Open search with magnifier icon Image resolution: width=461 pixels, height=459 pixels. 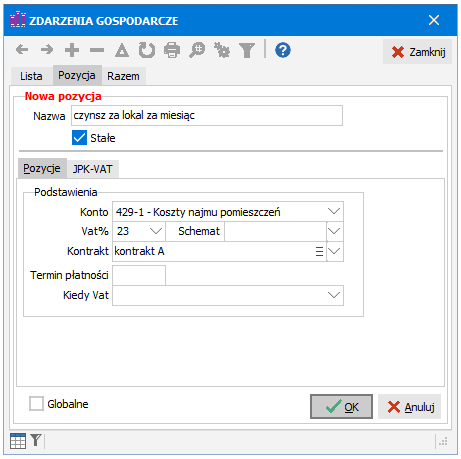pos(197,50)
